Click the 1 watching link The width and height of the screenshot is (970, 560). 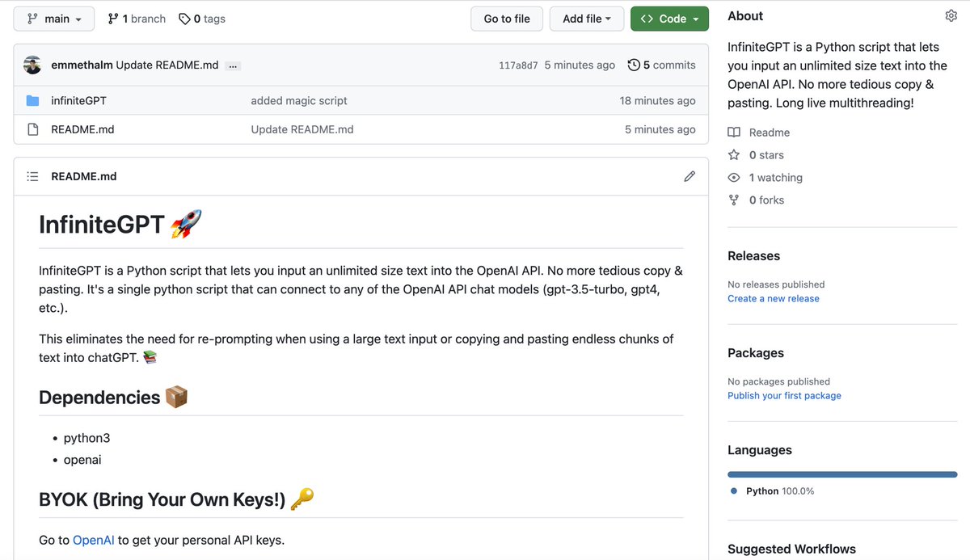[x=776, y=178]
